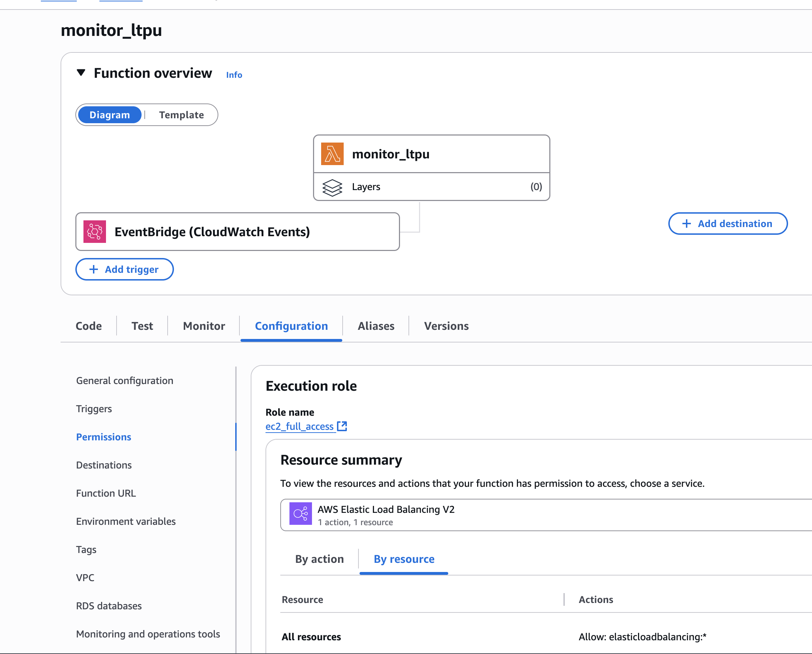Click the pink EventBridge trigger icon
Viewport: 812px width, 654px height.
coord(95,232)
